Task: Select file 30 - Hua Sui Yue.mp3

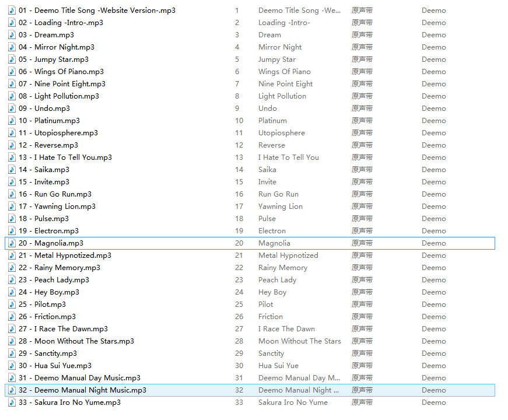Action: click(55, 366)
